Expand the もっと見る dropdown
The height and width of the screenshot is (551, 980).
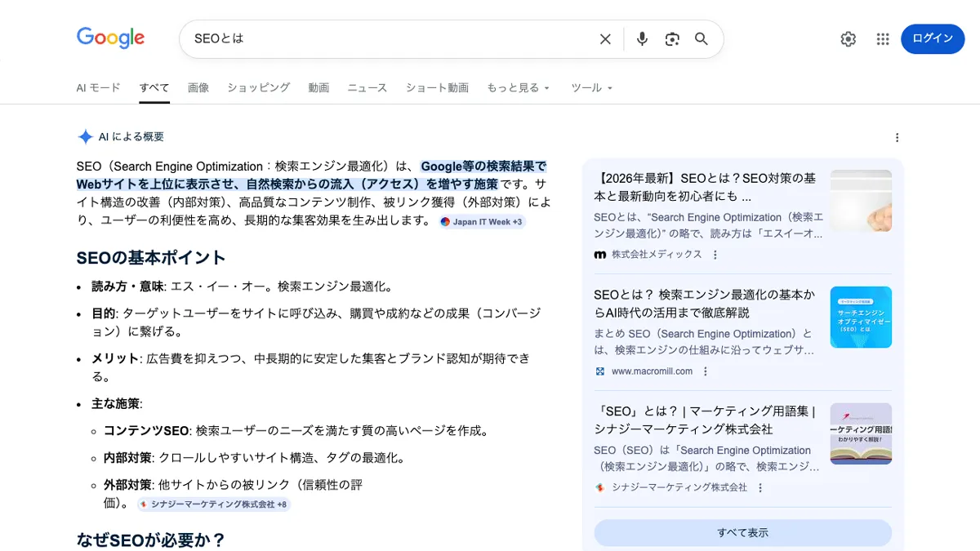click(519, 87)
